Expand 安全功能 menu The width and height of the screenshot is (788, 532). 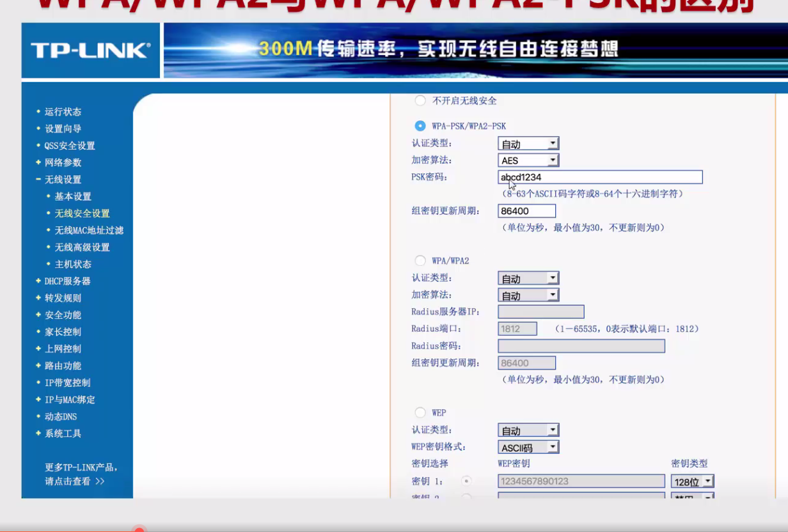(x=63, y=315)
